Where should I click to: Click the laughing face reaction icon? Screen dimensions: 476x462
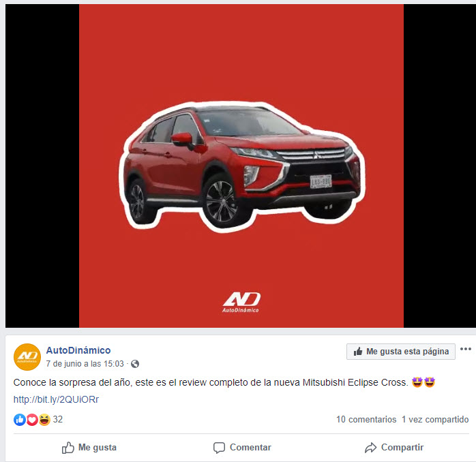tap(44, 420)
